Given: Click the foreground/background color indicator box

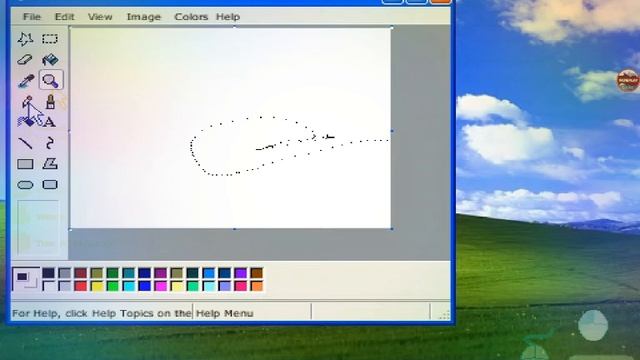Looking at the screenshot, I should pos(26,279).
